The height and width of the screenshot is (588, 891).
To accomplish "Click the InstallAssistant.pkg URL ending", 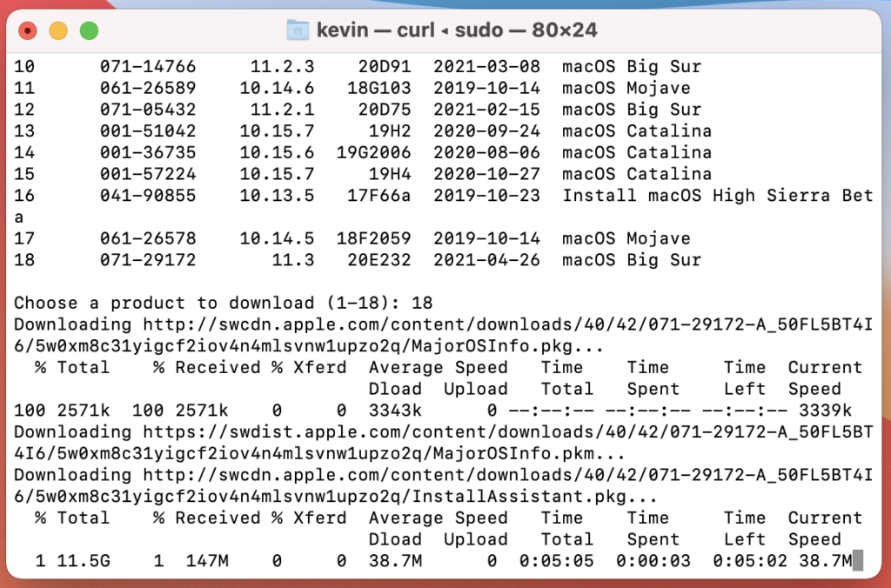I will pos(535,497).
